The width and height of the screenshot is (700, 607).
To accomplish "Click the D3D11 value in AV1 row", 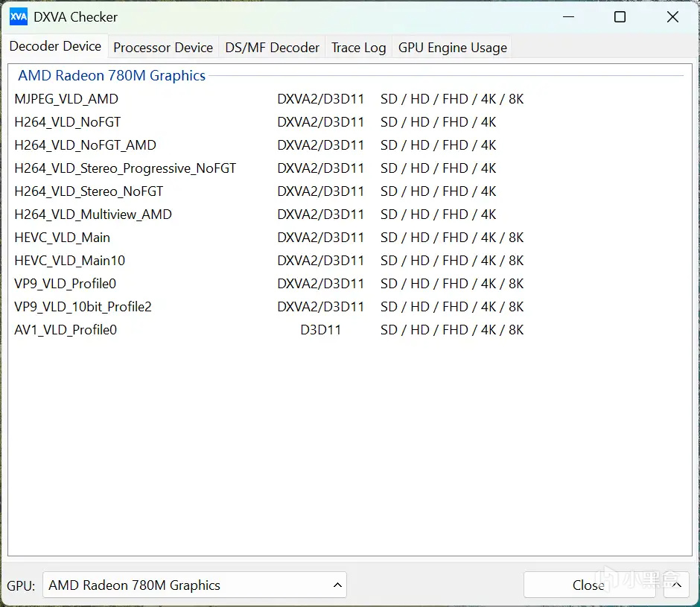I will (x=320, y=330).
